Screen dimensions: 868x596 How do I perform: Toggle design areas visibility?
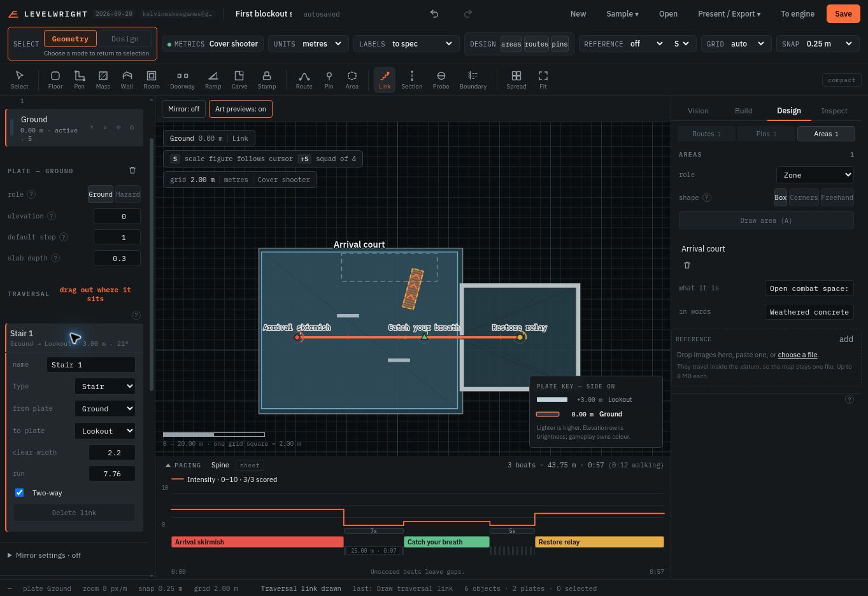(x=511, y=44)
